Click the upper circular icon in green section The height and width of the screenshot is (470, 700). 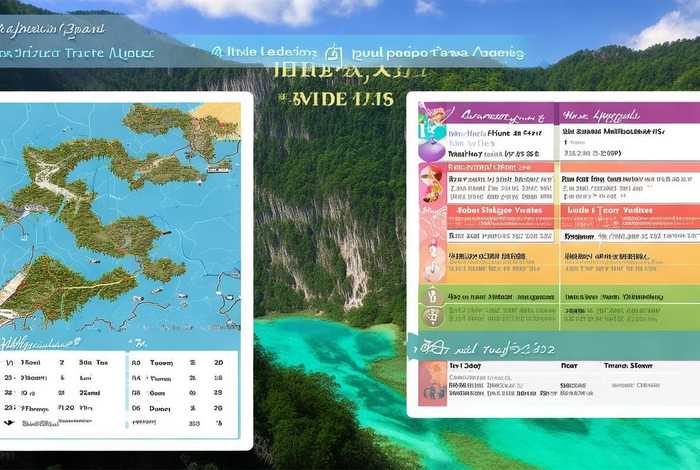(433, 296)
